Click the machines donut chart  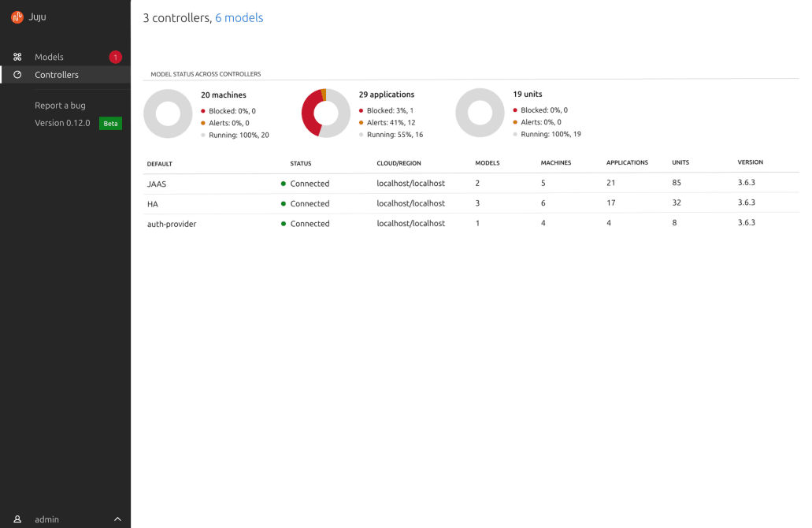pos(168,114)
